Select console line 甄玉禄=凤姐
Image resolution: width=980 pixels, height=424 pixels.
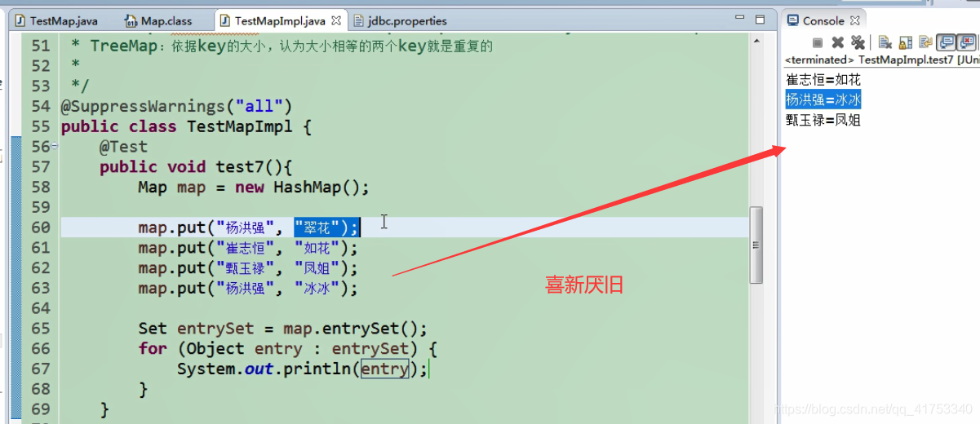pos(823,120)
